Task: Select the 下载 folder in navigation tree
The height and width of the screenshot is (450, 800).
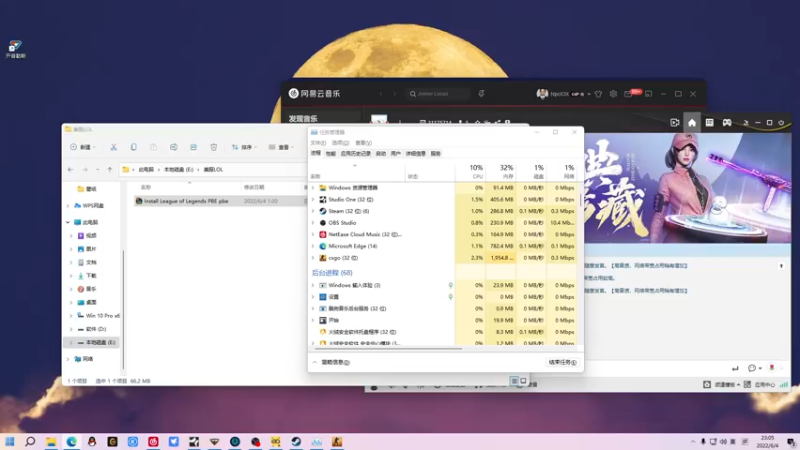Action: click(x=92, y=276)
